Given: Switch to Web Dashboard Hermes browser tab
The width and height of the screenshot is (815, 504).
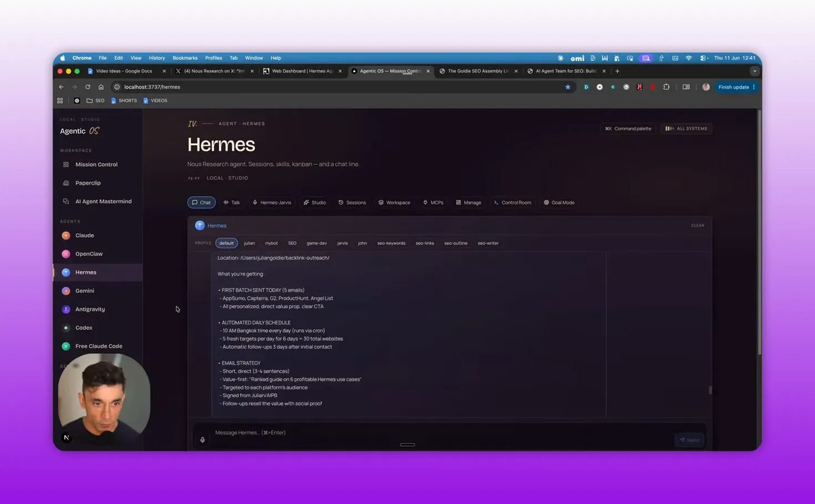Looking at the screenshot, I should coord(302,71).
